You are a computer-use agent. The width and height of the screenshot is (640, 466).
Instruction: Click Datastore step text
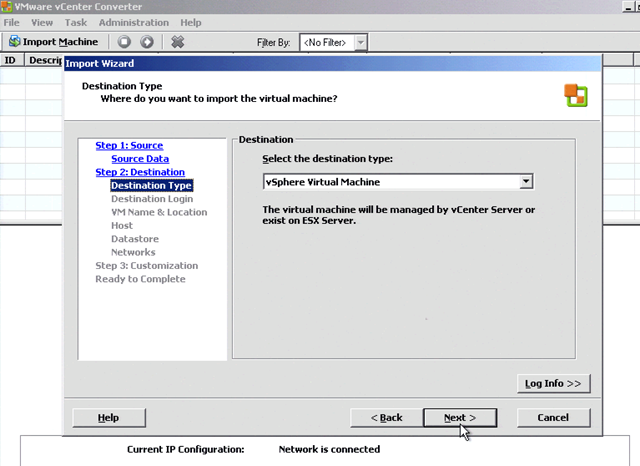[135, 239]
